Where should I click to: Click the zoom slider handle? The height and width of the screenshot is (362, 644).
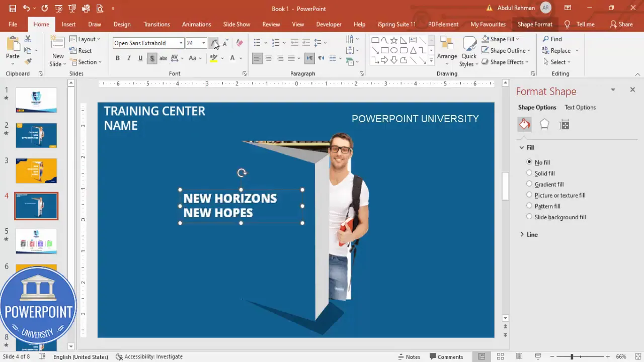coord(572,356)
